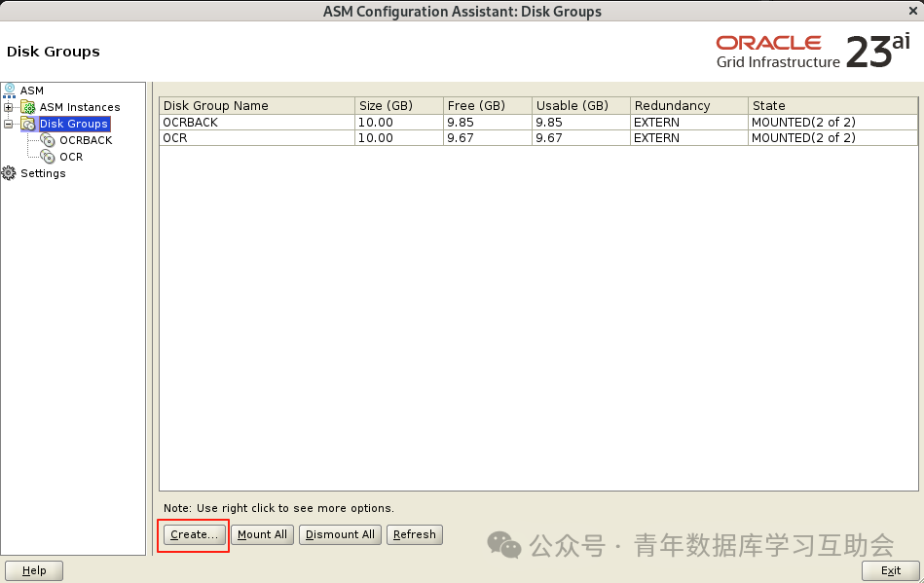
Task: Select the OCR name cell in table
Action: point(257,138)
